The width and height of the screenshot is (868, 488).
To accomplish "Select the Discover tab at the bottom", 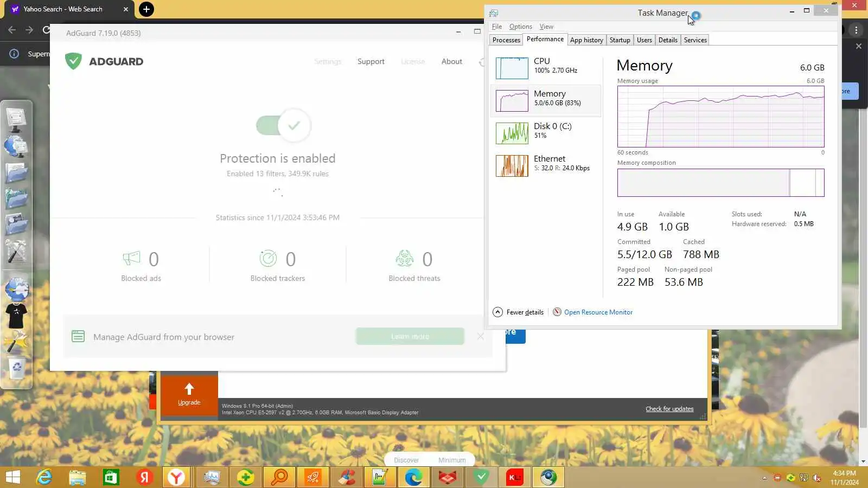I will coord(406,460).
